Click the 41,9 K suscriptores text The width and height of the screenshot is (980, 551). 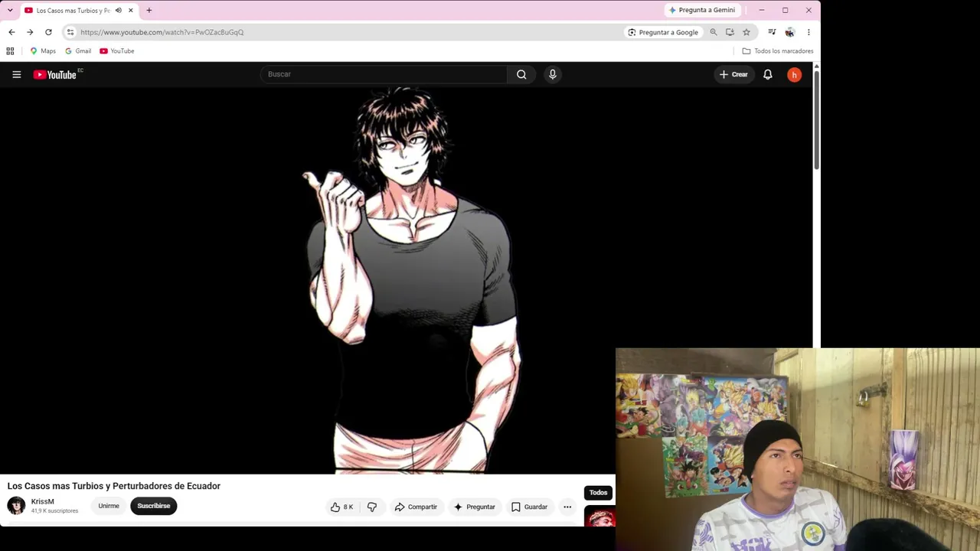pos(54,511)
